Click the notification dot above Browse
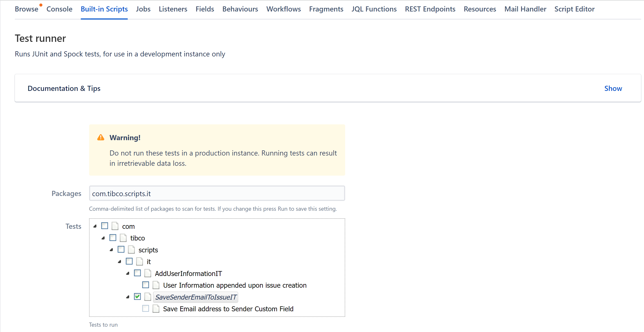644x332 pixels. [x=41, y=5]
